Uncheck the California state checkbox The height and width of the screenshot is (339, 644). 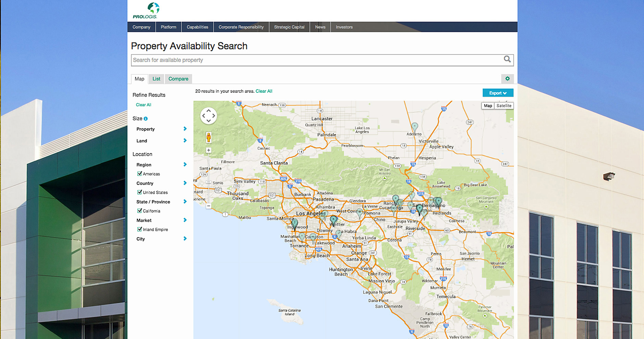[x=139, y=211]
